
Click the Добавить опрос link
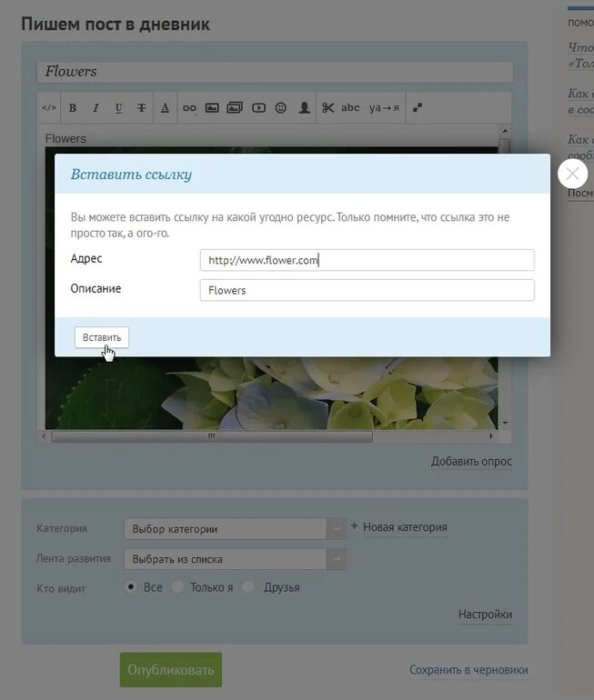471,461
